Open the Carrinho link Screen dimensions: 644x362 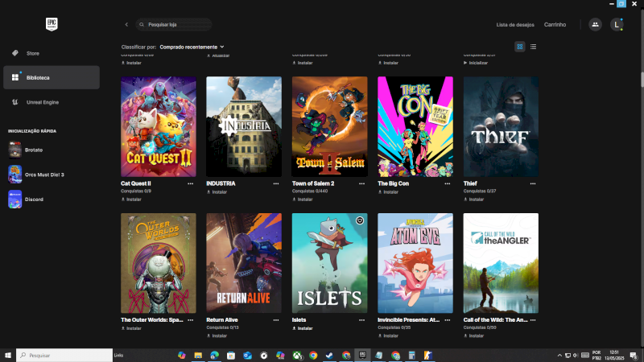click(555, 25)
